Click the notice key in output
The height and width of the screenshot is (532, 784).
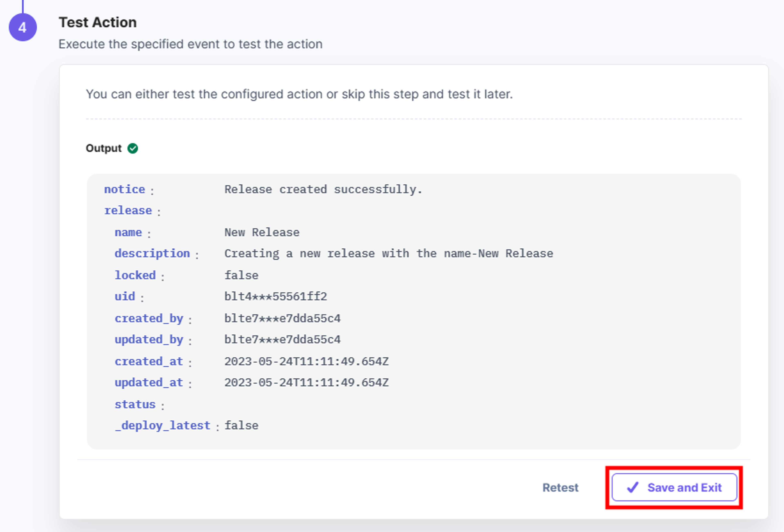(x=125, y=190)
